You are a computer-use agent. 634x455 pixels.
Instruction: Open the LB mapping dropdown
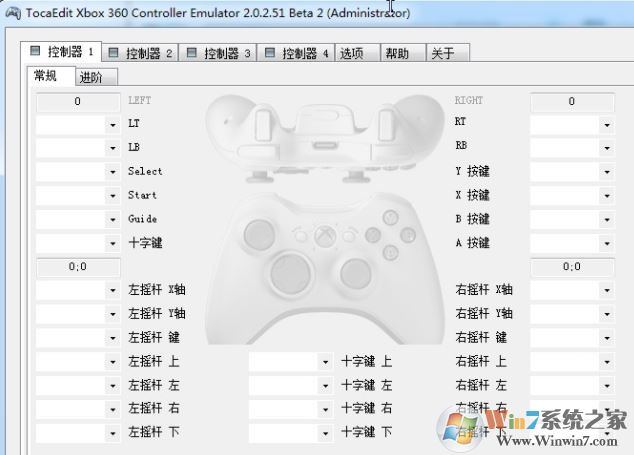coord(78,148)
